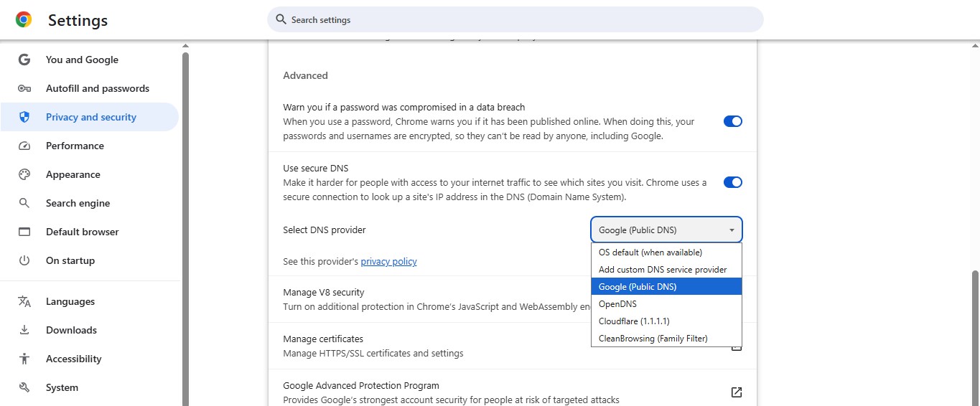Open You and Google settings
Image resolution: width=980 pixels, height=406 pixels.
pos(89,60)
